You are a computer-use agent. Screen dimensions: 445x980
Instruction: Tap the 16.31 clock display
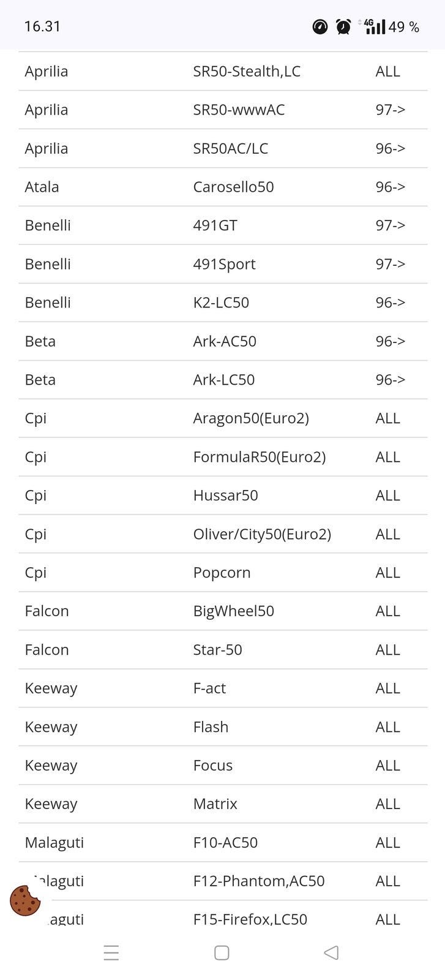42,26
